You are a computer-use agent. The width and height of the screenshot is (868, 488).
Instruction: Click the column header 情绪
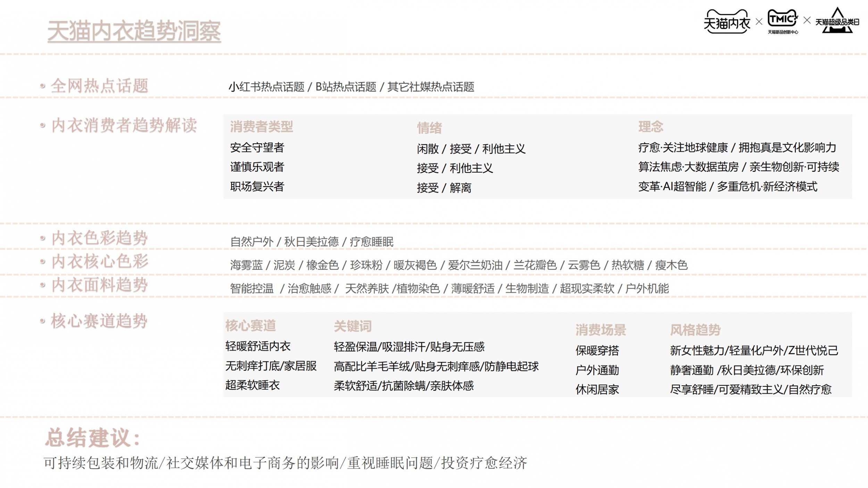point(429,128)
